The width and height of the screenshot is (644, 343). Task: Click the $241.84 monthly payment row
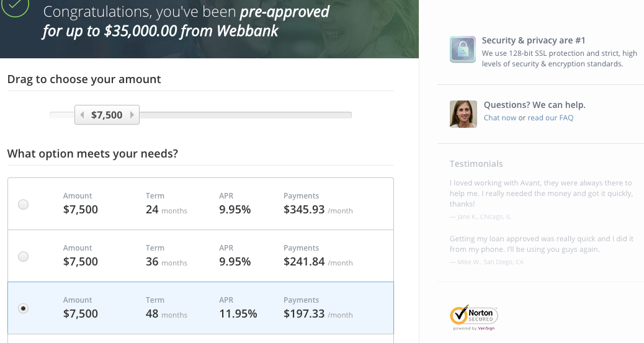[304, 262]
